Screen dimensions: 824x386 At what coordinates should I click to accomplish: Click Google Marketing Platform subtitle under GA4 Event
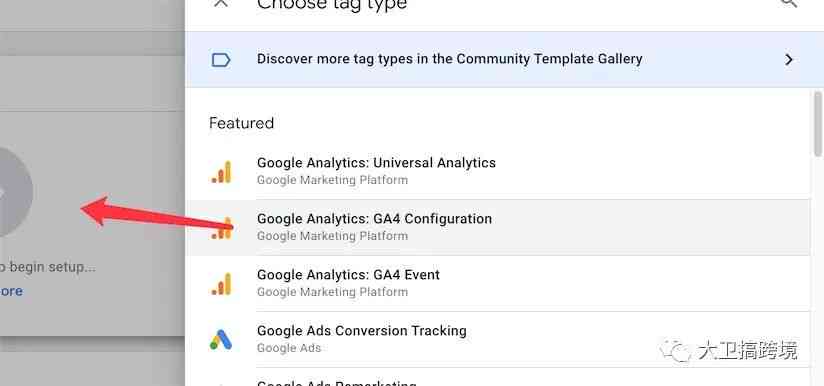click(x=332, y=292)
